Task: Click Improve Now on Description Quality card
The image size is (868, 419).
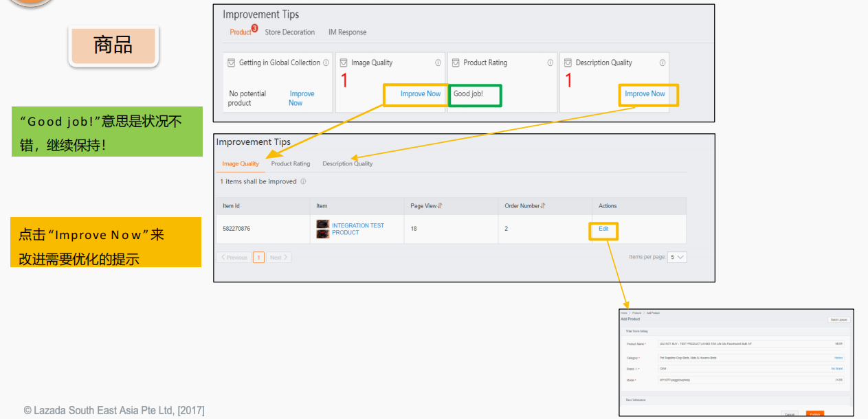Action: coord(645,94)
